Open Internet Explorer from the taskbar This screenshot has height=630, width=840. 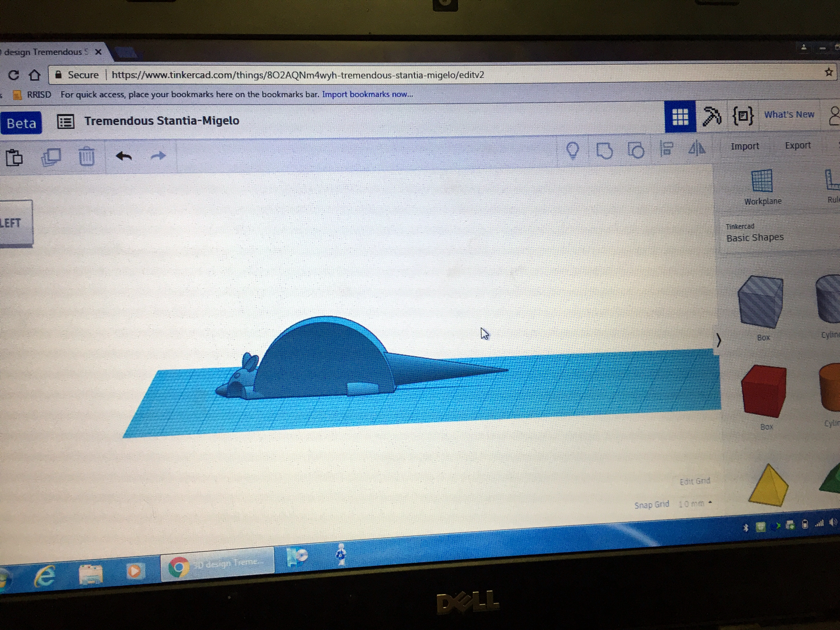45,576
